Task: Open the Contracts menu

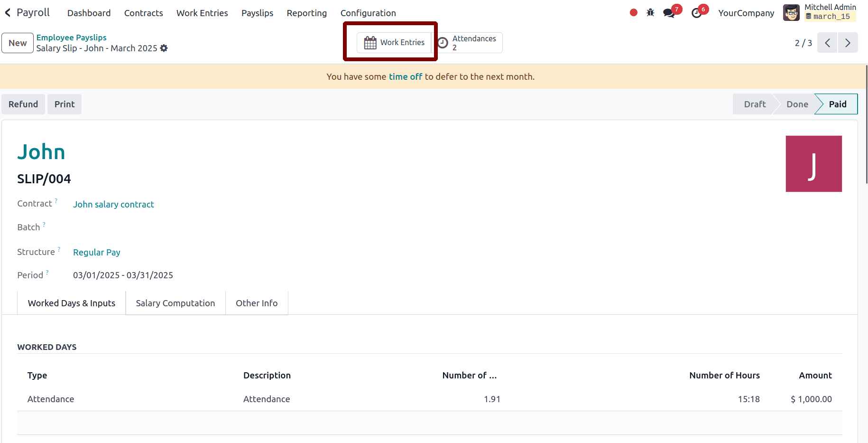Action: 143,13
